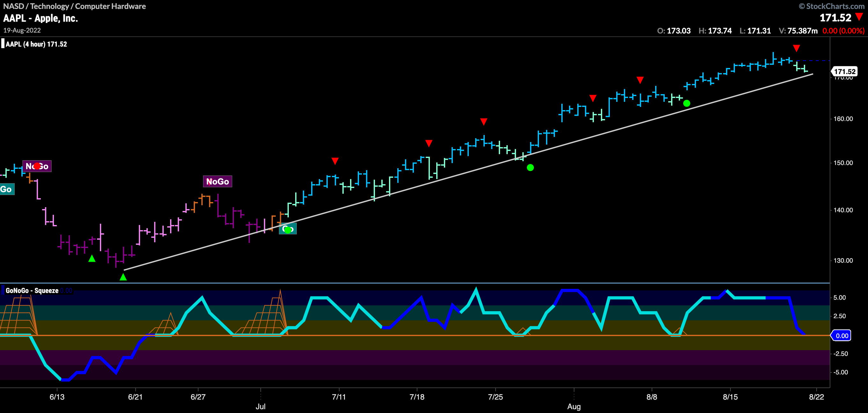Click the 19-Aug-2022 date

22,30
